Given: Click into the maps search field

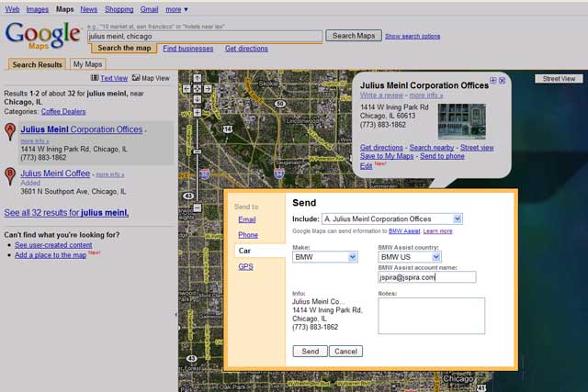Looking at the screenshot, I should (x=205, y=37).
